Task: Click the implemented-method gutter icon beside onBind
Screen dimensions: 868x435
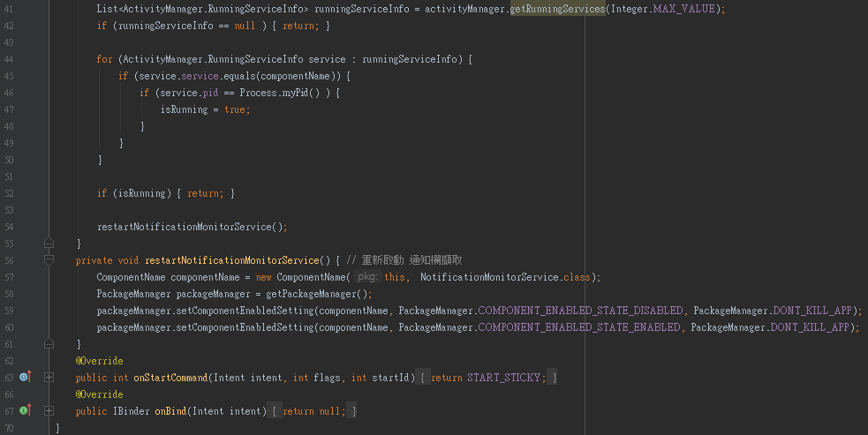Action: tap(26, 410)
